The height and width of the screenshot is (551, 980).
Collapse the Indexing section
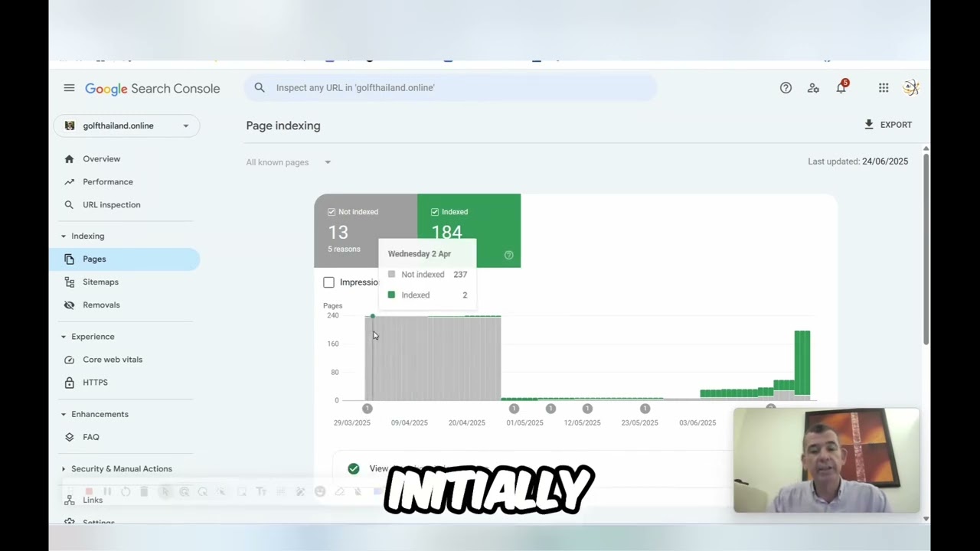click(84, 236)
